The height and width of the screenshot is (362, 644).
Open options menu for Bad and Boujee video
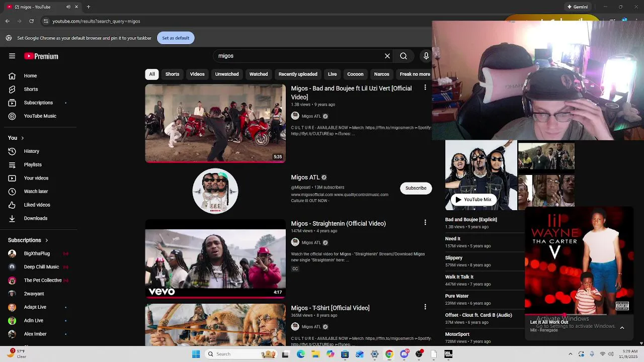(x=425, y=87)
